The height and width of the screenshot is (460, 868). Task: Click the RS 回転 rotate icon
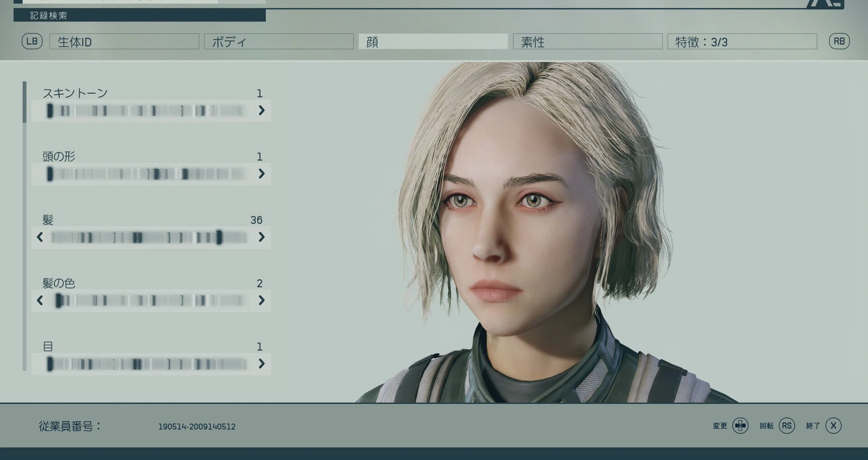tap(787, 426)
